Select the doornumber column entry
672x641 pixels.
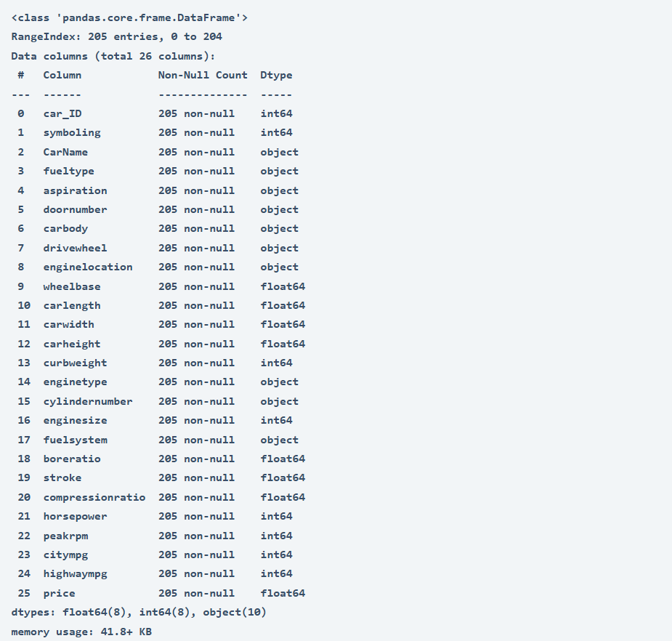click(x=75, y=209)
